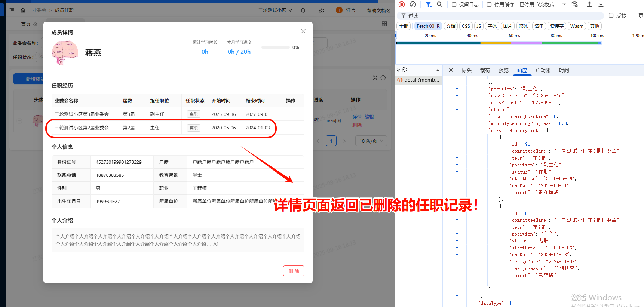Viewport: 644px width, 307px height.
Task: Collapse the serviceHistoryList JSON array
Action: (457, 130)
